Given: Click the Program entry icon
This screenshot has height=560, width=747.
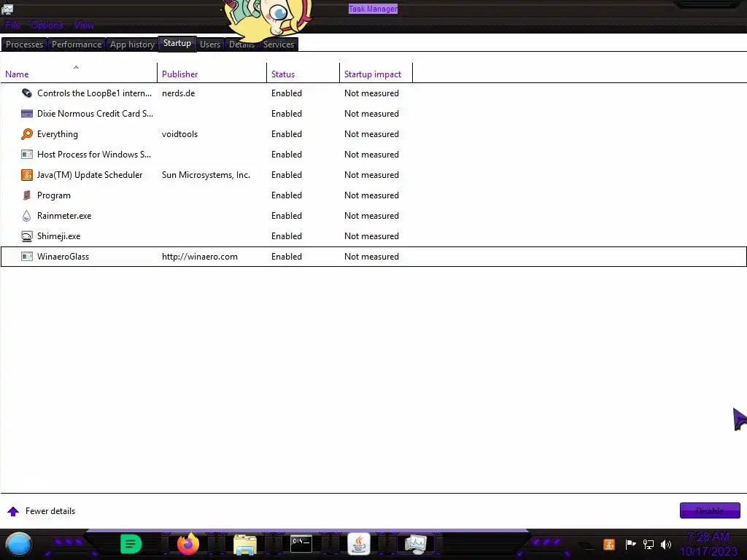Looking at the screenshot, I should pos(27,195).
